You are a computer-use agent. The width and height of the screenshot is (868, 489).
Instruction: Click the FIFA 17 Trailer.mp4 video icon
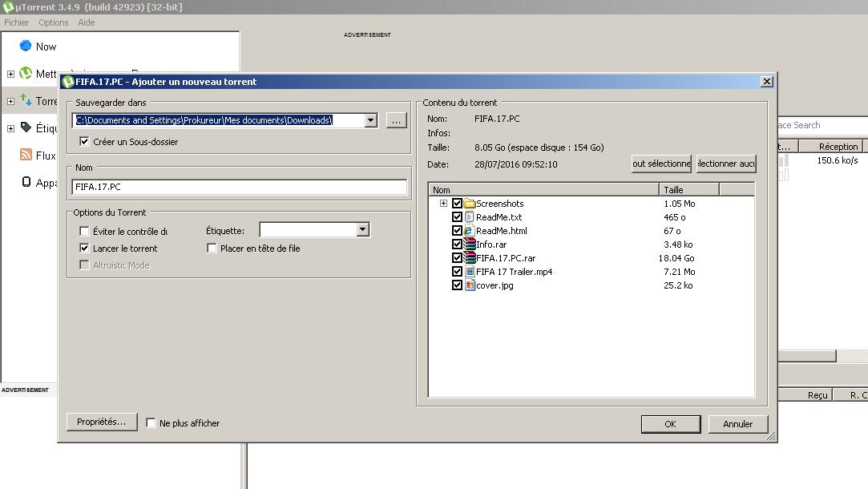470,272
